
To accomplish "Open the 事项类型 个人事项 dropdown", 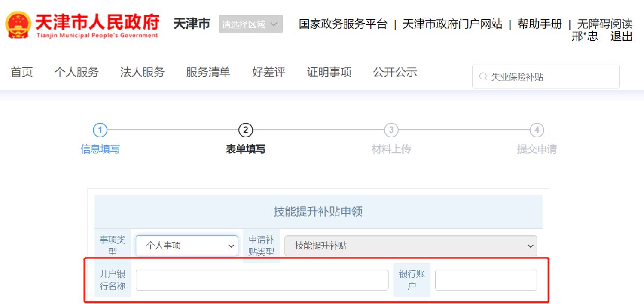I will [187, 246].
